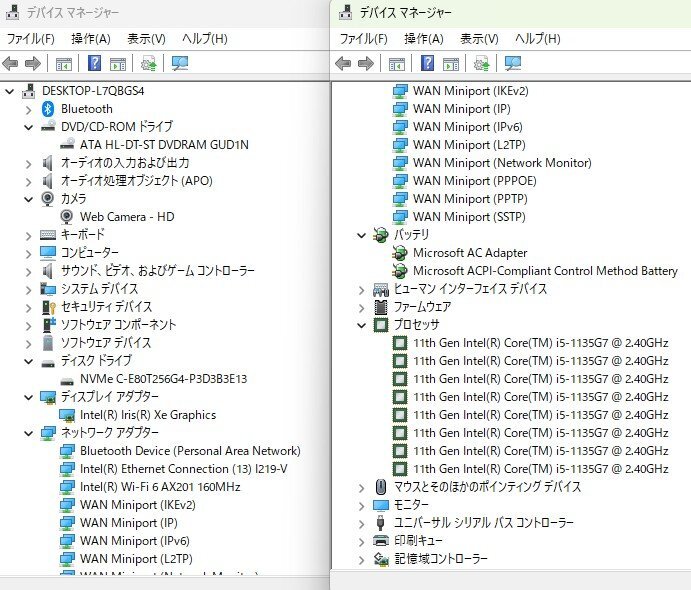The image size is (691, 590).
Task: Open 操作(A) menu in right window
Action: 424,39
